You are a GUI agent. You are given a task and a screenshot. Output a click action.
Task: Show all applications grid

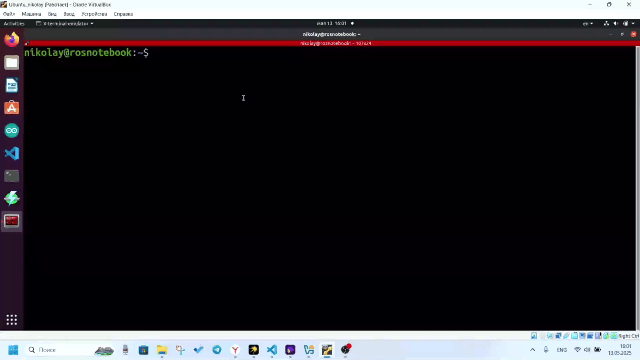coord(11,320)
